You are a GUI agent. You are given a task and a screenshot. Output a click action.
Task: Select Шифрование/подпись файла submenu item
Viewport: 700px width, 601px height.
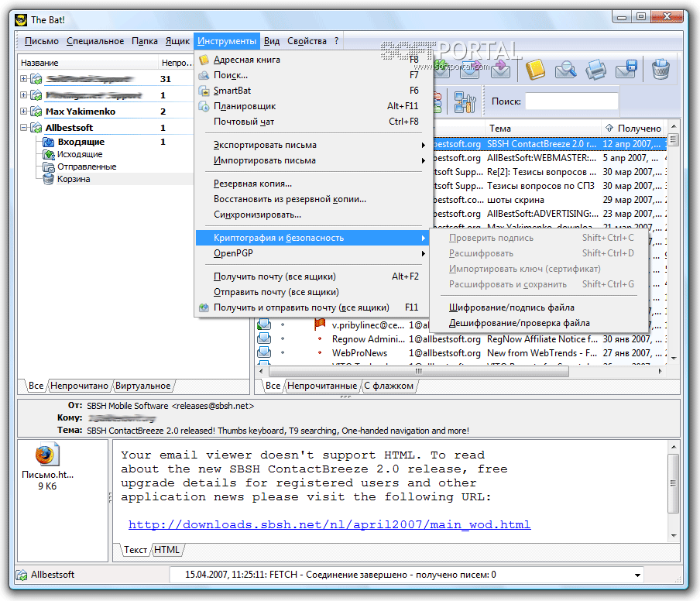pos(539,307)
